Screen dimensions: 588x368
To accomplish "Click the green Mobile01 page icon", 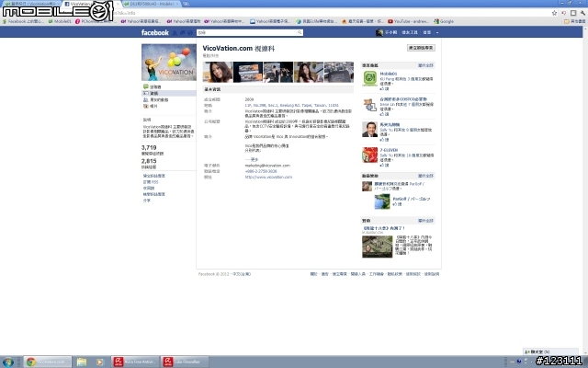I will pyautogui.click(x=369, y=78).
